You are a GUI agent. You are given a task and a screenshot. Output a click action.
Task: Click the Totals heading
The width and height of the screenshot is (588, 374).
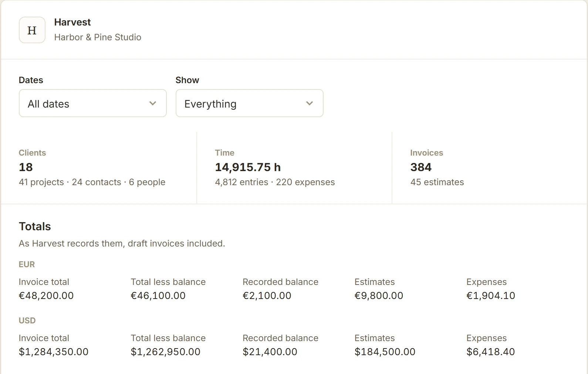[x=35, y=226]
